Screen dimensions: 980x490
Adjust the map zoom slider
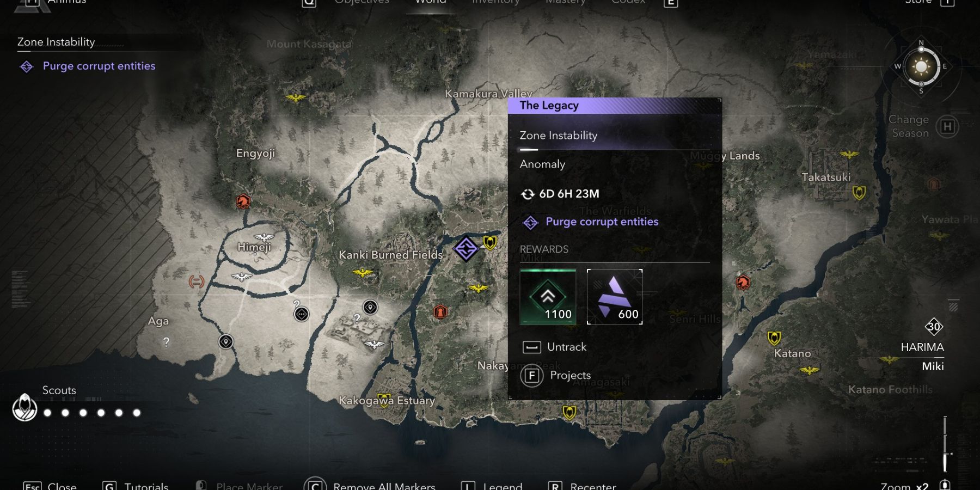point(946,444)
